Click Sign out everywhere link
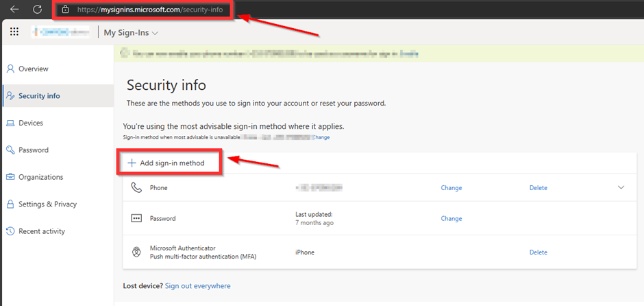Viewport: 644px width, 306px height. click(197, 285)
